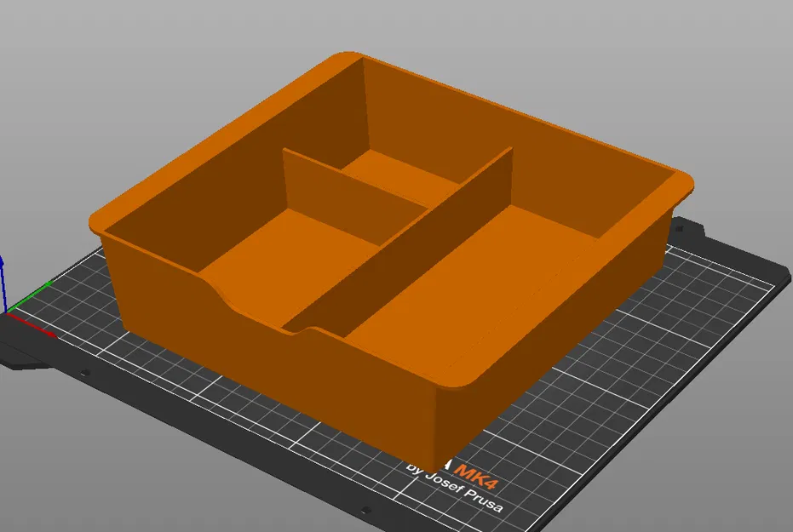The width and height of the screenshot is (793, 532).
Task: Select the orange divided tray model
Action: 390,263
